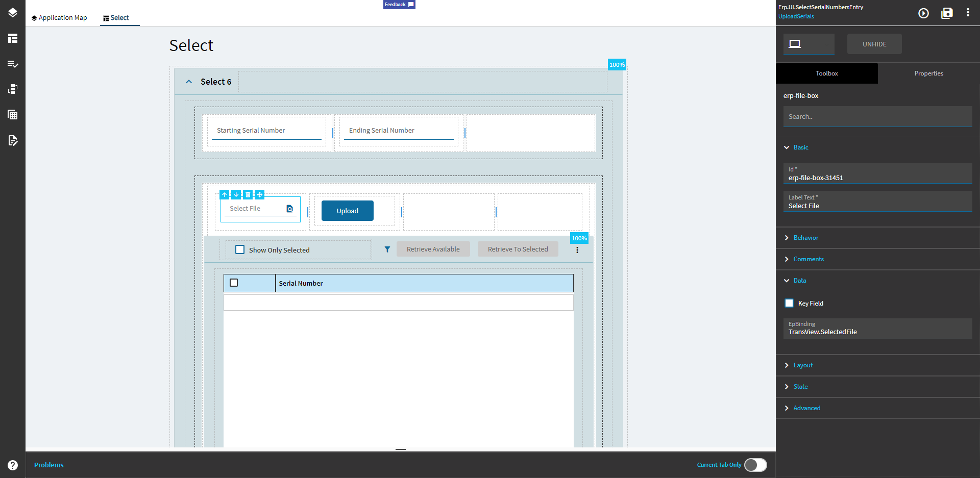
Task: Click the Search field in properties panel
Action: [878, 116]
